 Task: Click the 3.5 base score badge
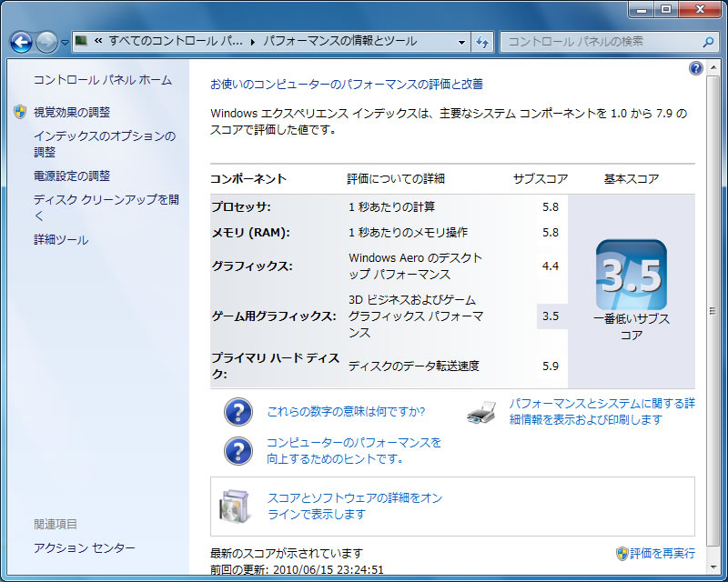pyautogui.click(x=632, y=275)
